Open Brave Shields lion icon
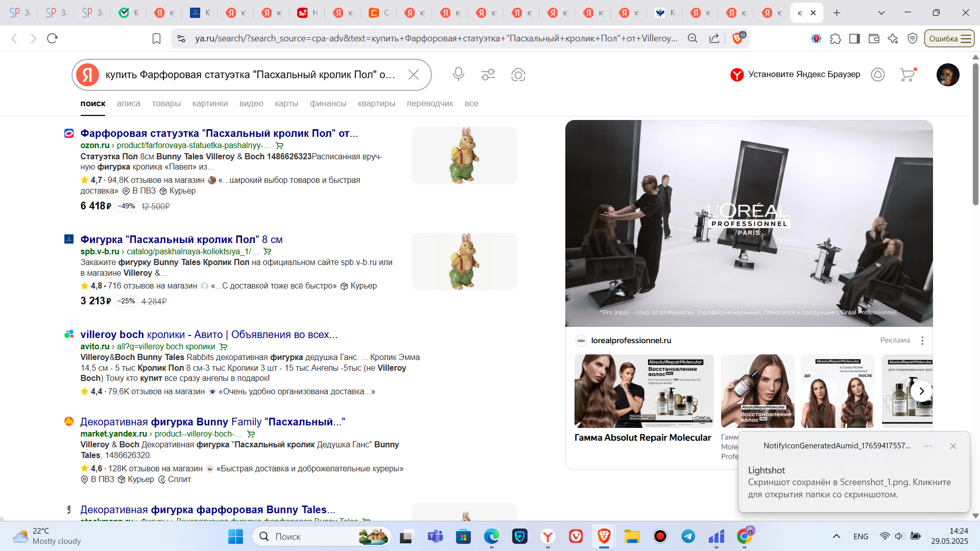The height and width of the screenshot is (551, 980). (737, 38)
